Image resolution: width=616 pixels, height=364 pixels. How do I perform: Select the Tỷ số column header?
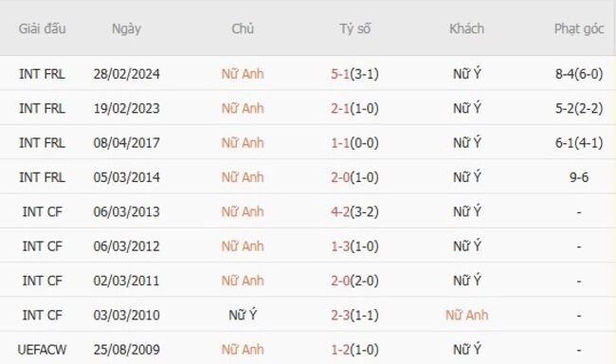pyautogui.click(x=354, y=28)
